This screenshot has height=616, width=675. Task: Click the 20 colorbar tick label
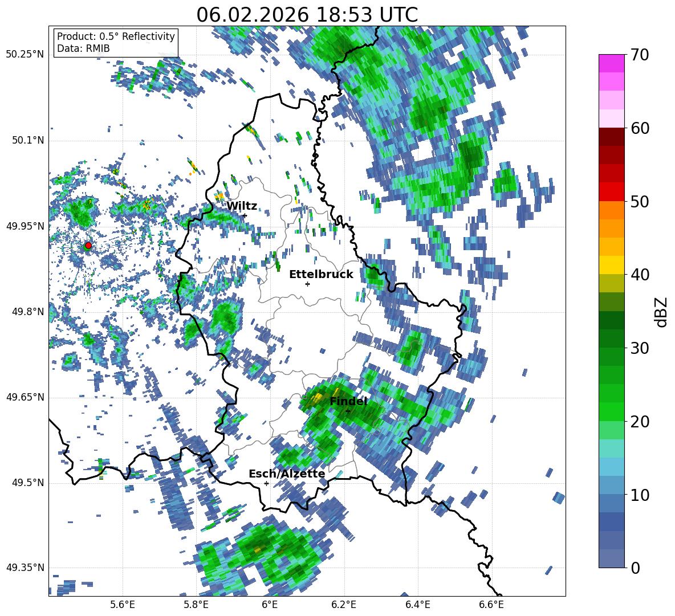pyautogui.click(x=640, y=422)
